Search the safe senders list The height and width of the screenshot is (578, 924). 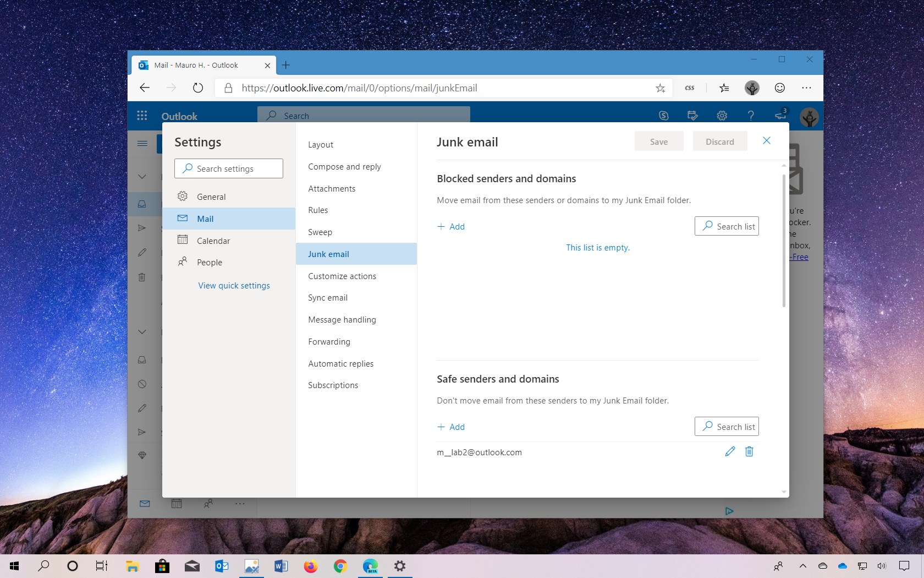pyautogui.click(x=727, y=426)
